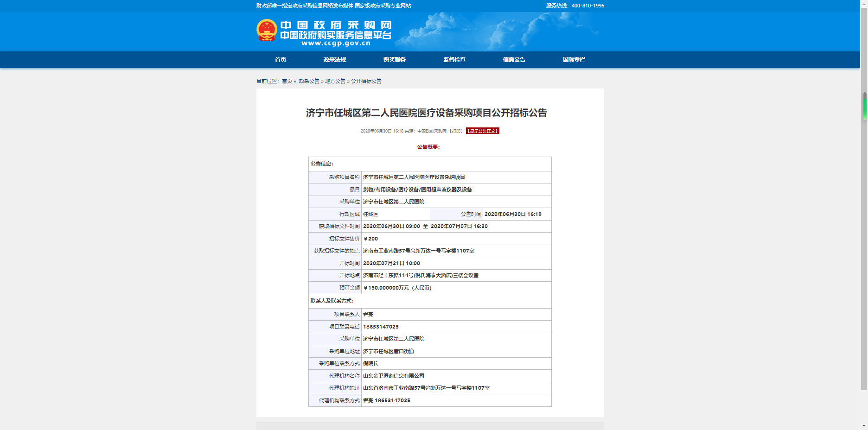Screen dimensions: 868x430
Task: Click the 项目联系人 value 尹亮
Action: 368,314
